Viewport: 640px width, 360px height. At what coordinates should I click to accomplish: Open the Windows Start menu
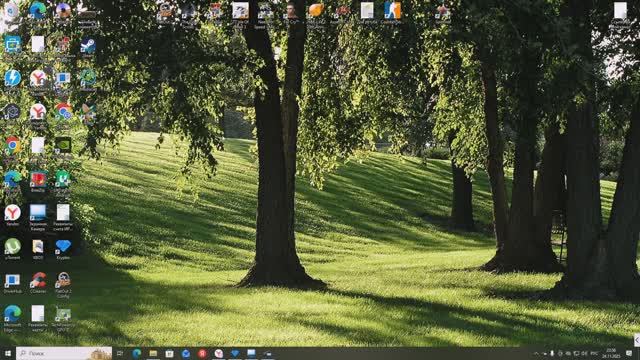point(8,353)
